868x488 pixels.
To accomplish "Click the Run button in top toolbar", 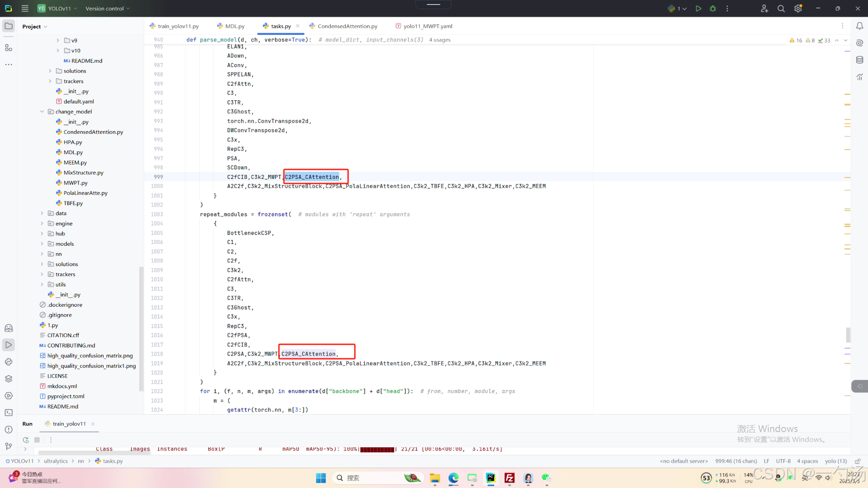I will pos(698,9).
